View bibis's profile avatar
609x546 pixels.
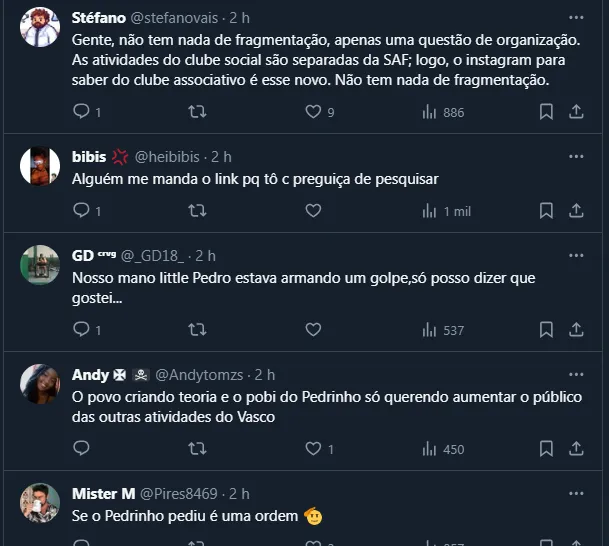click(x=40, y=166)
